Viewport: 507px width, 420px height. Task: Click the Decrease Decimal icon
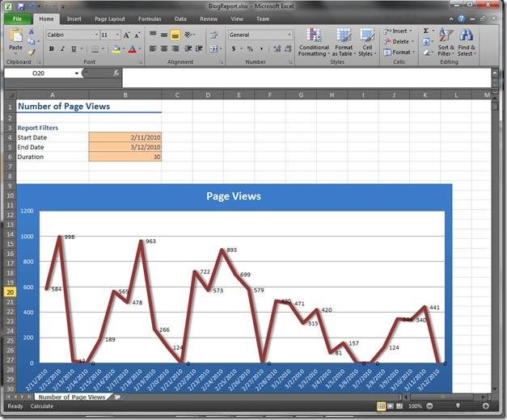tap(288, 49)
